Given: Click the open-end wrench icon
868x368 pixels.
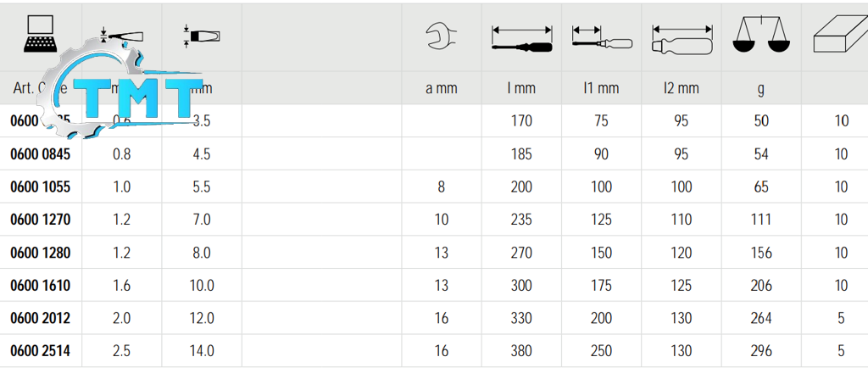Looking at the screenshot, I should [x=442, y=36].
